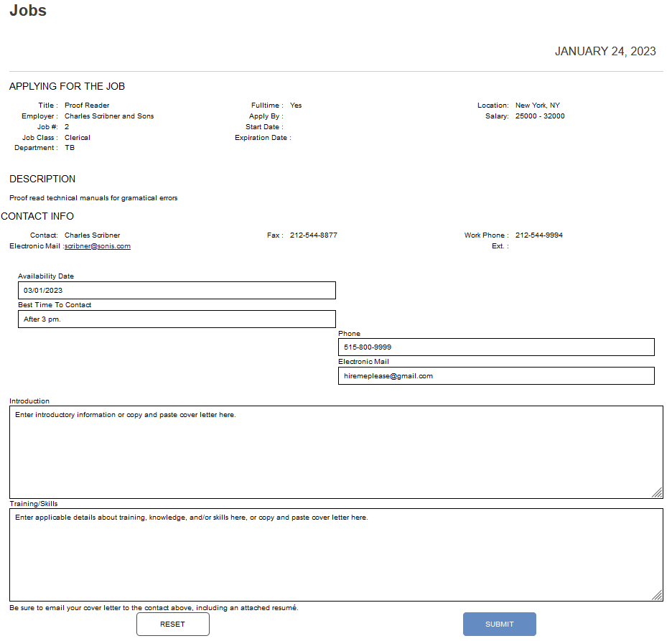The width and height of the screenshot is (672, 641).
Task: Click the JANUARY 24, 2023 date
Action: (x=605, y=51)
